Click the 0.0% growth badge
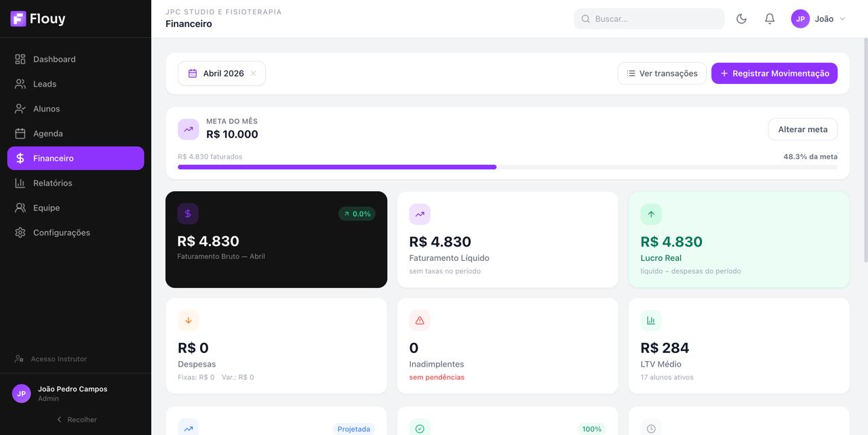The height and width of the screenshot is (435, 868). [x=357, y=213]
